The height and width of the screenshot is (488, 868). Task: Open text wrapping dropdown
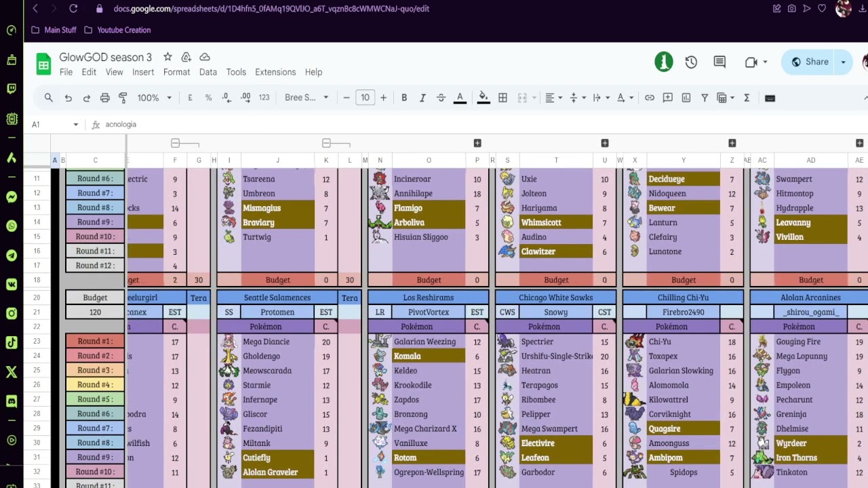click(x=601, y=98)
